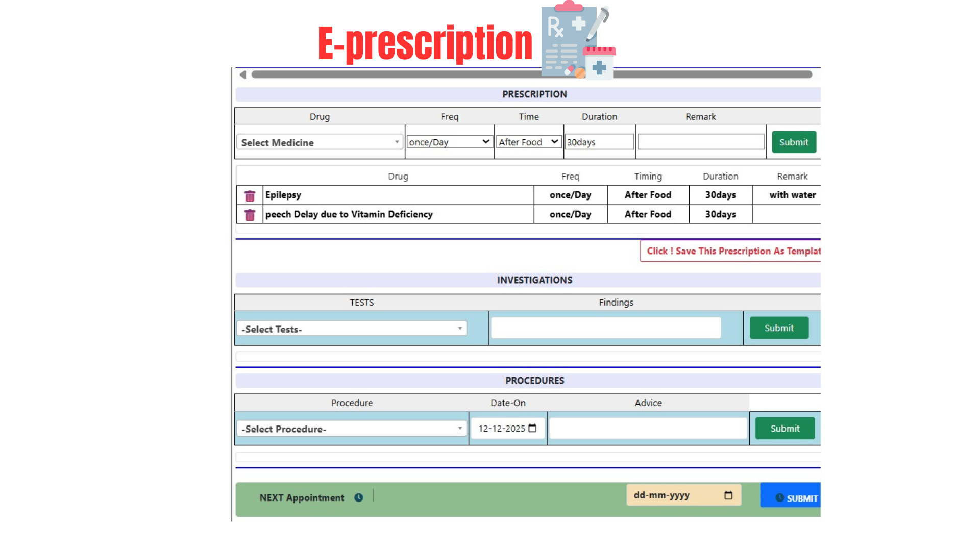This screenshot has width=980, height=551.
Task: Open calendar picker in Date-On field
Action: 532,429
